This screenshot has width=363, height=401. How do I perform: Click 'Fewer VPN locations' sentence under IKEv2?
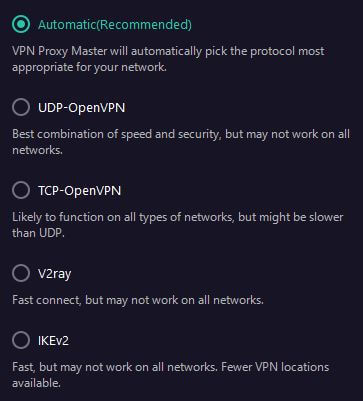pyautogui.click(x=275, y=367)
